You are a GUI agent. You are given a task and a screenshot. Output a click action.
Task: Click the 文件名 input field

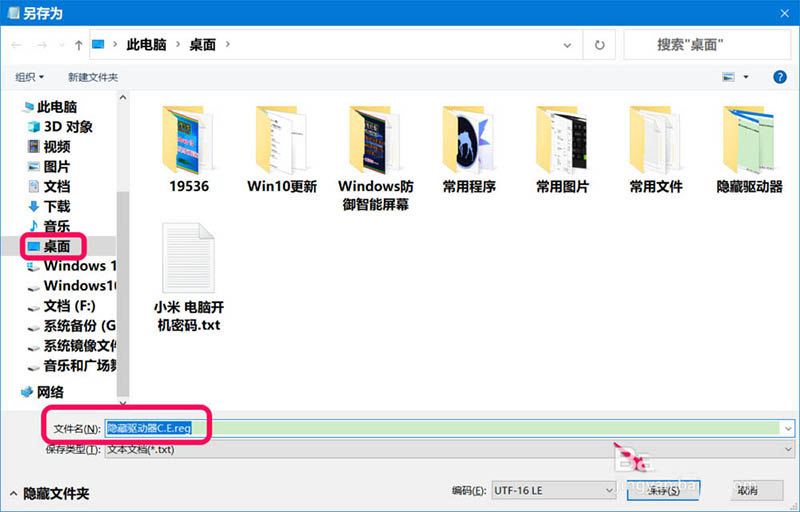(x=443, y=428)
